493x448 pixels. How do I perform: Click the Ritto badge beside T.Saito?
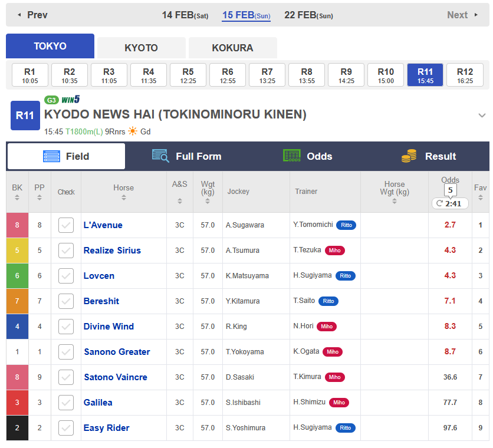tap(328, 301)
